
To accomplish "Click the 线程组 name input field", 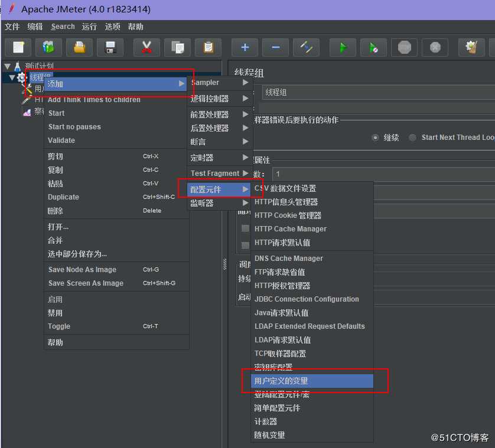I will [379, 93].
